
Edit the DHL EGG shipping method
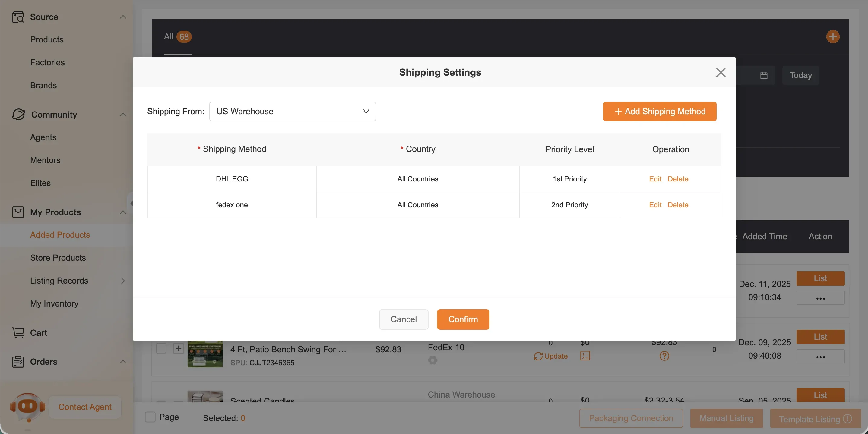(655, 179)
